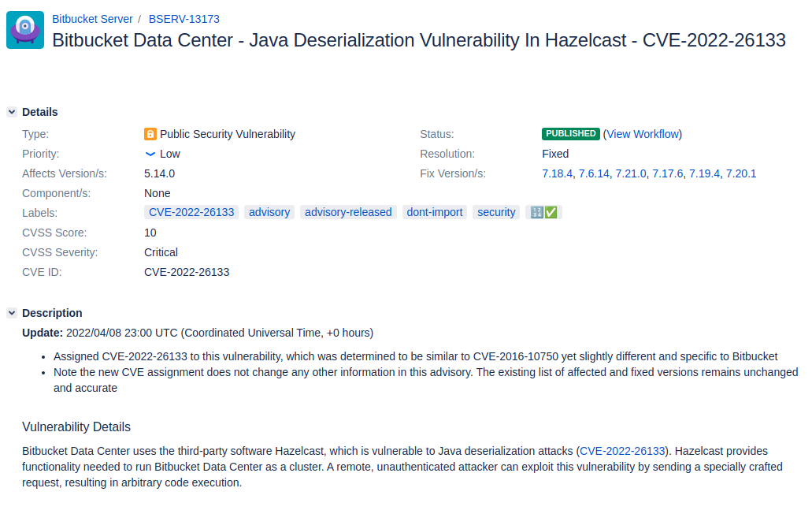Screen dimensions: 812x514
Task: Open fix version 7.18.4
Action: tap(558, 173)
